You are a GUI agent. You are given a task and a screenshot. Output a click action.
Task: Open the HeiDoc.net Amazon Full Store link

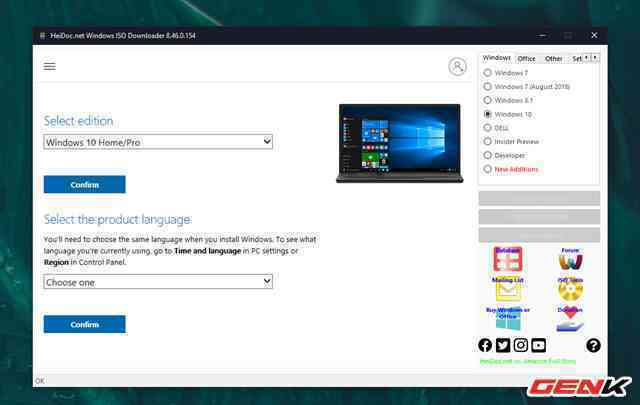[x=528, y=361]
